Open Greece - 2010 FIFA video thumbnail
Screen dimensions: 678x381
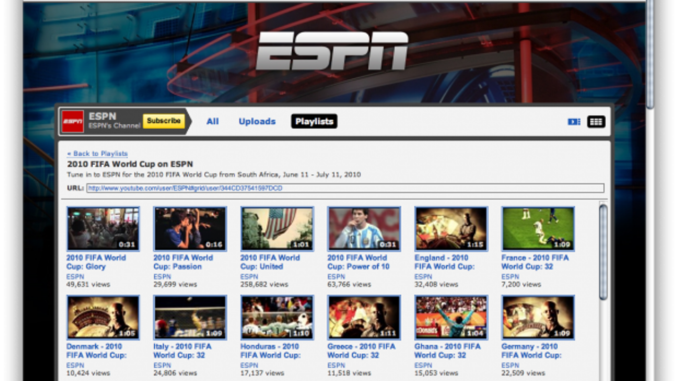coord(364,317)
